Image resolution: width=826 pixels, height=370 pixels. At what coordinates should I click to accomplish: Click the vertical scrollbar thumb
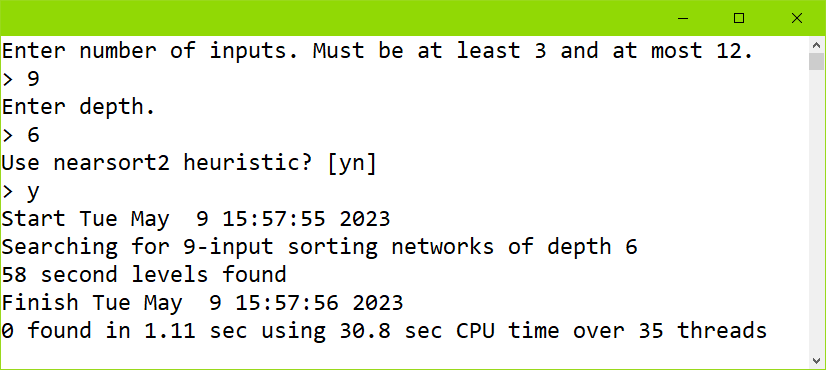[816, 62]
